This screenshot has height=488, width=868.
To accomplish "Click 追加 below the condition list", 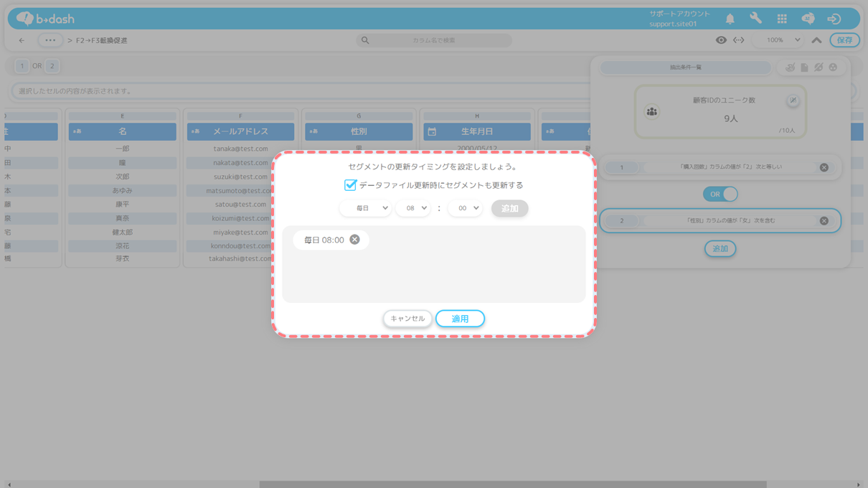I will pyautogui.click(x=720, y=249).
